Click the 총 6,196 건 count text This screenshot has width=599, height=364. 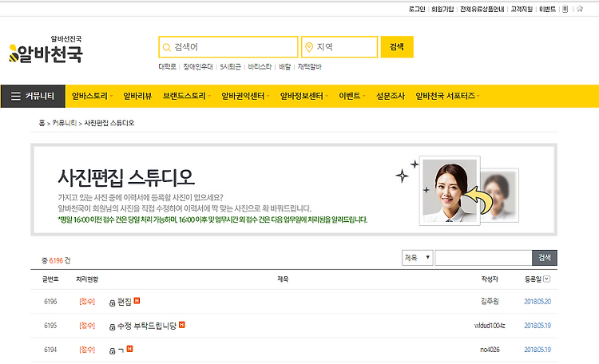[x=56, y=261]
